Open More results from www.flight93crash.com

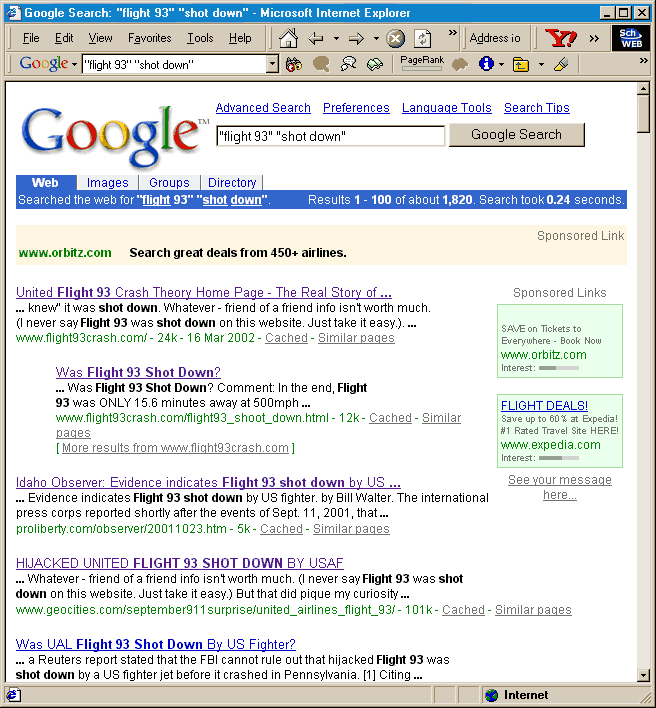175,448
